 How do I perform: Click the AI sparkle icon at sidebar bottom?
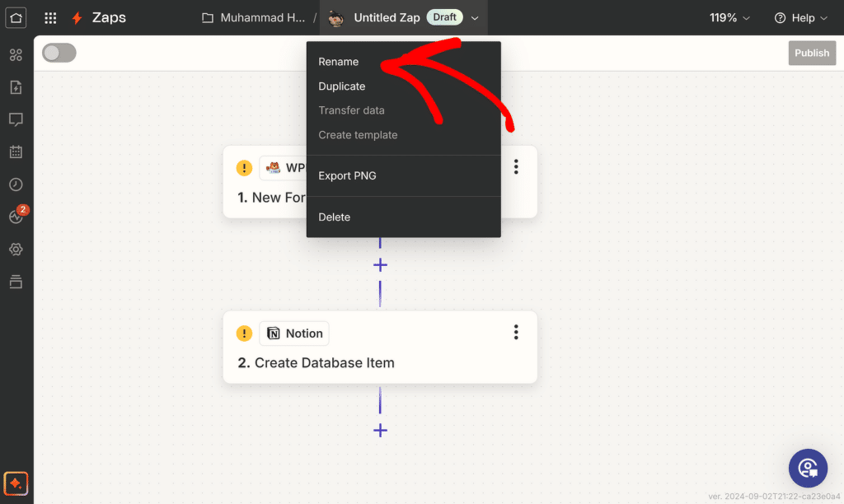[16, 483]
